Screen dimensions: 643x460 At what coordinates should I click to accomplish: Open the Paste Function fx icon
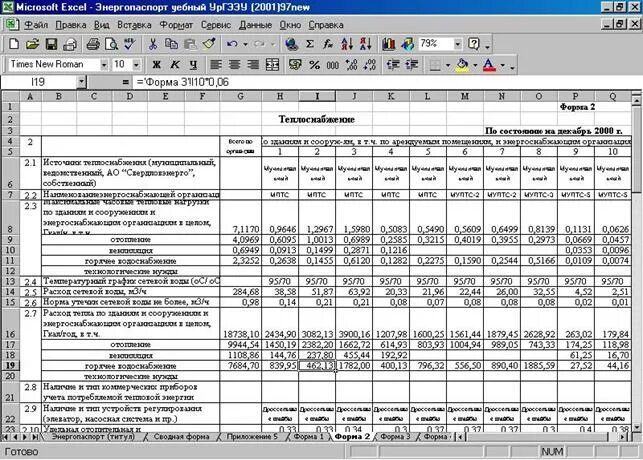(x=328, y=44)
